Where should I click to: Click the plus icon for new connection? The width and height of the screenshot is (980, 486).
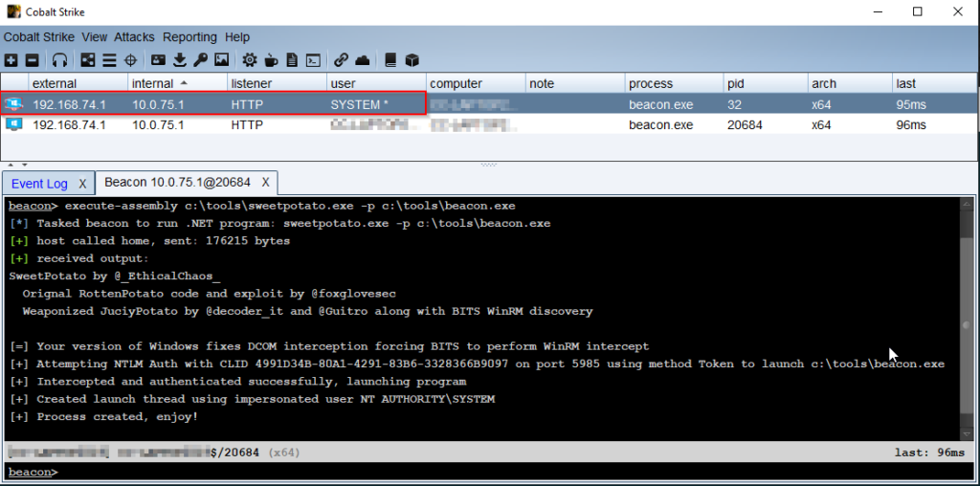[x=11, y=60]
